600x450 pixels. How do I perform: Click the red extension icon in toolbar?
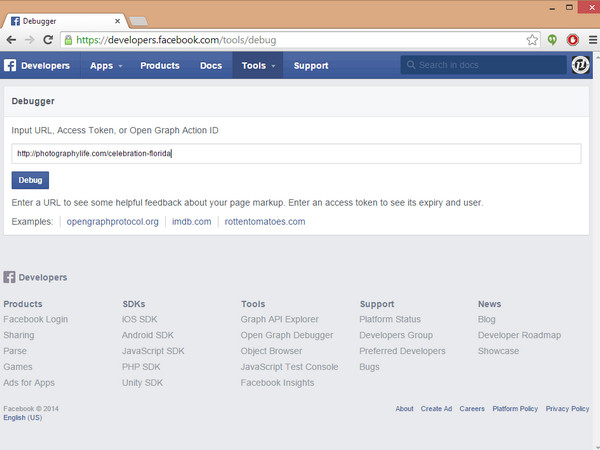[571, 40]
